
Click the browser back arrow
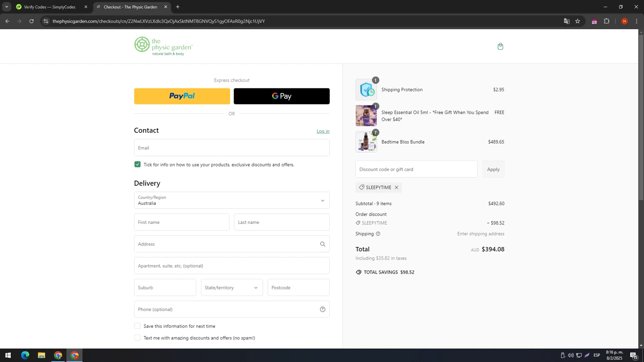tap(7, 21)
